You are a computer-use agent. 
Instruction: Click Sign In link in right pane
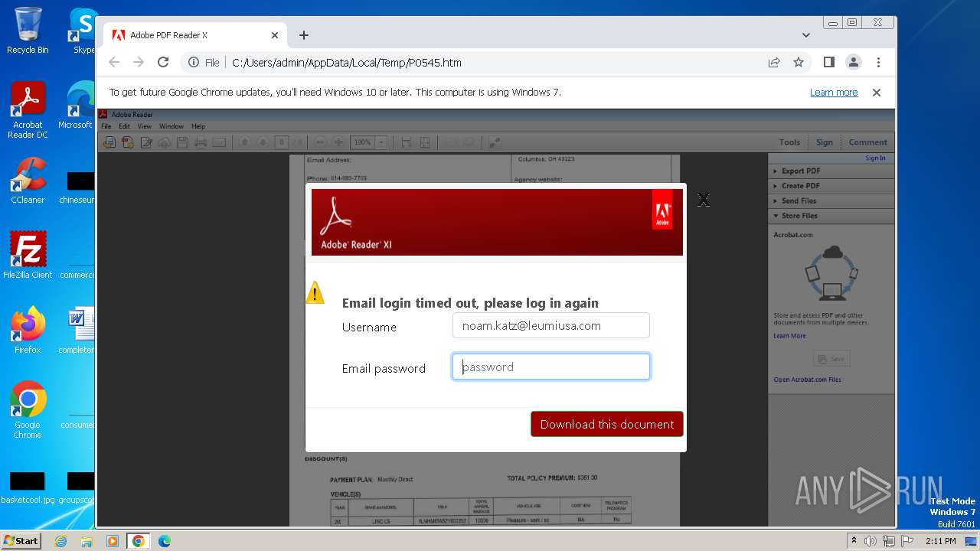click(875, 158)
